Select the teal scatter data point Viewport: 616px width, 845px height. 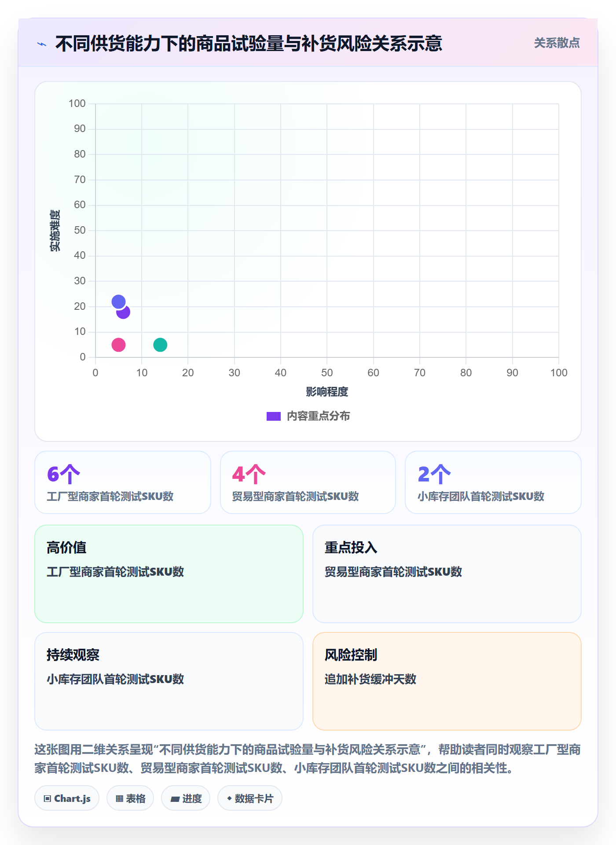(x=160, y=345)
